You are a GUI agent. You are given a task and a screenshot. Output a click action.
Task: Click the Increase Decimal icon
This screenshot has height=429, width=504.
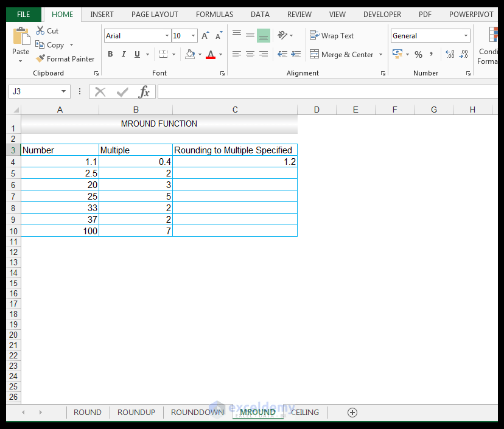click(449, 54)
